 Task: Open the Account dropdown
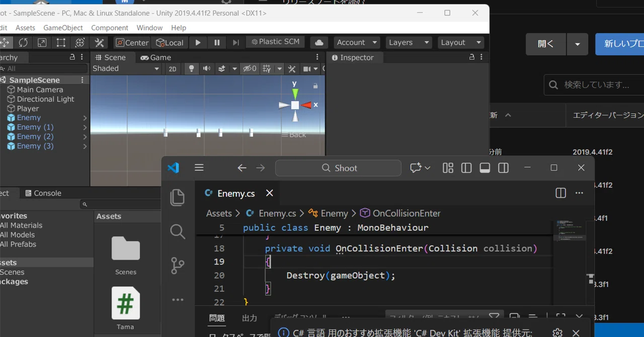357,43
